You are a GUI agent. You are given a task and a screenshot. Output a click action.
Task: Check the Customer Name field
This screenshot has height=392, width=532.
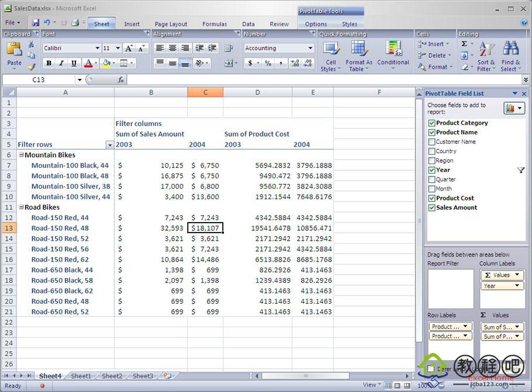coord(431,142)
